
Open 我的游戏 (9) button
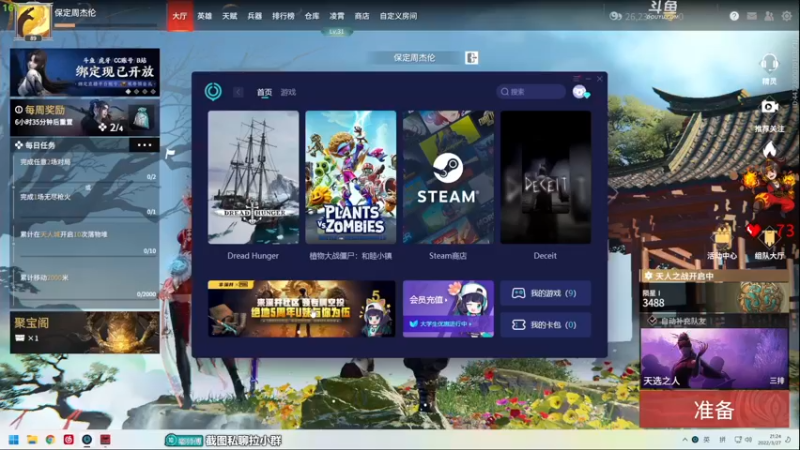(545, 293)
